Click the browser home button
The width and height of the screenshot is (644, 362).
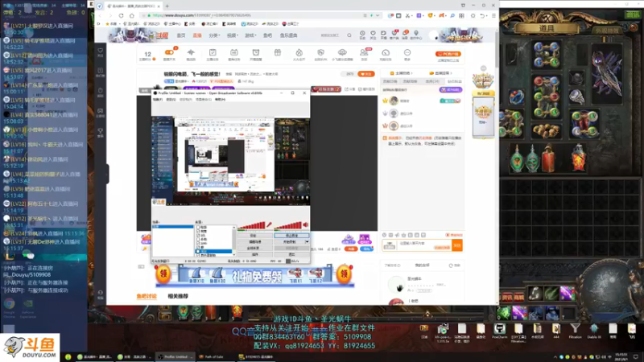click(132, 15)
